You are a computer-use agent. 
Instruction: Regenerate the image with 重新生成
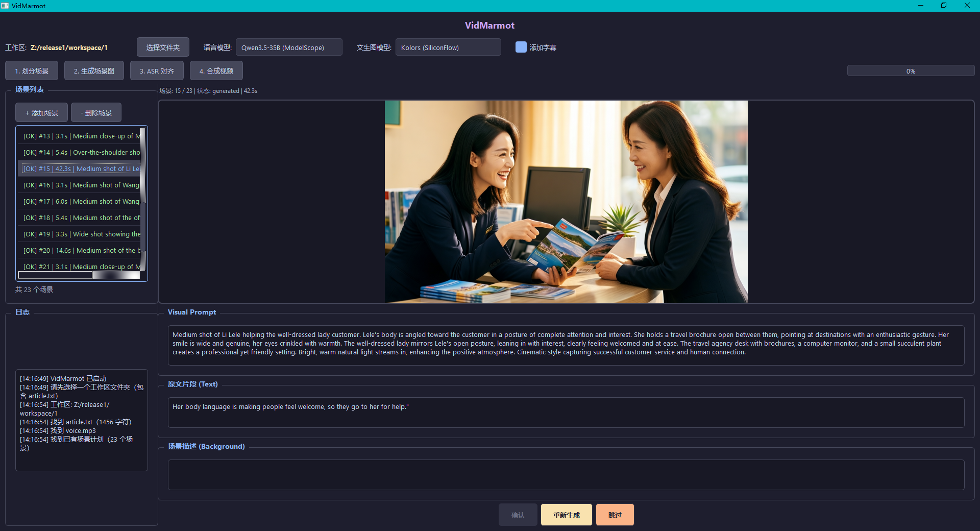[x=566, y=515]
